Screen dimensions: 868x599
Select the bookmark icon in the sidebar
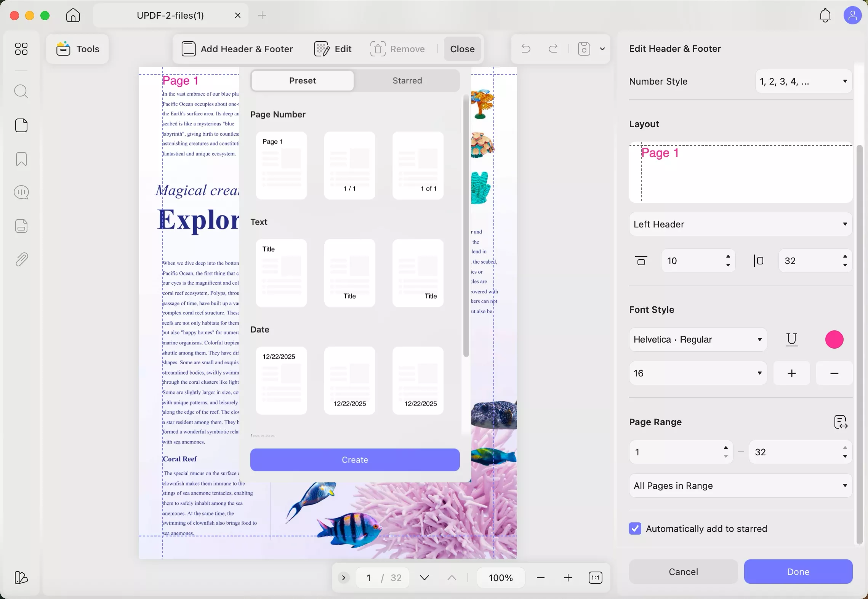coord(21,159)
